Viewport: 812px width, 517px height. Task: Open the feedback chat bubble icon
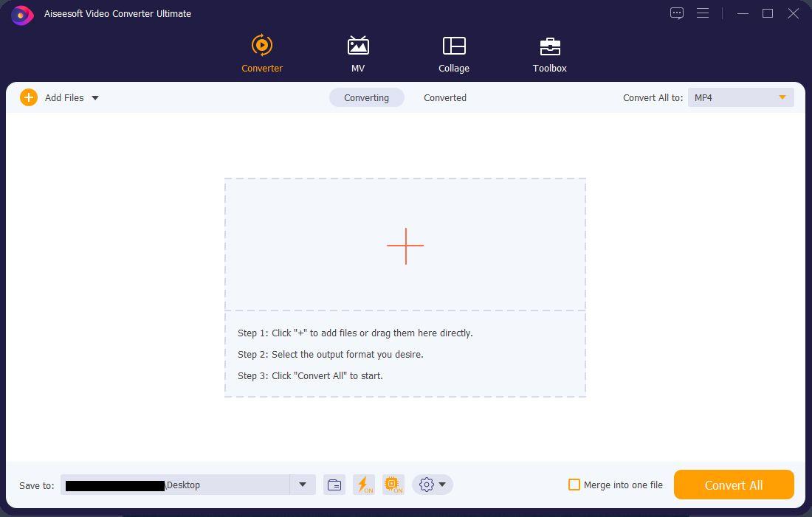(x=677, y=13)
